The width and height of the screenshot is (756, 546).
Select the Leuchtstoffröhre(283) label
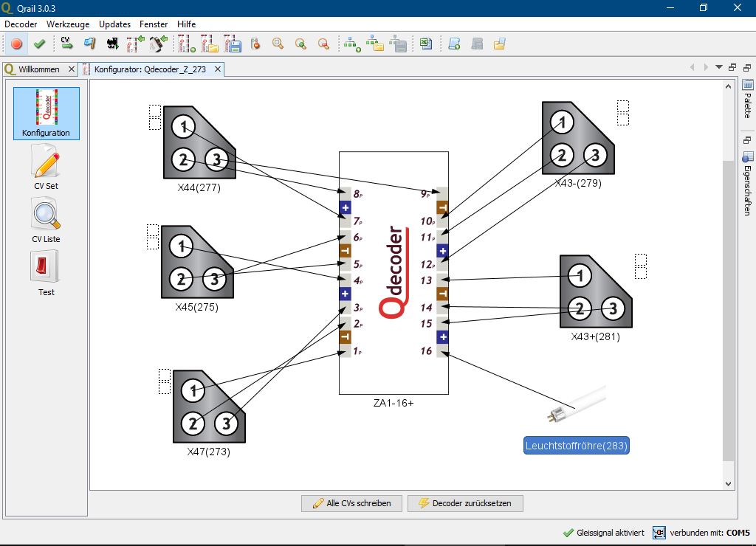(577, 445)
